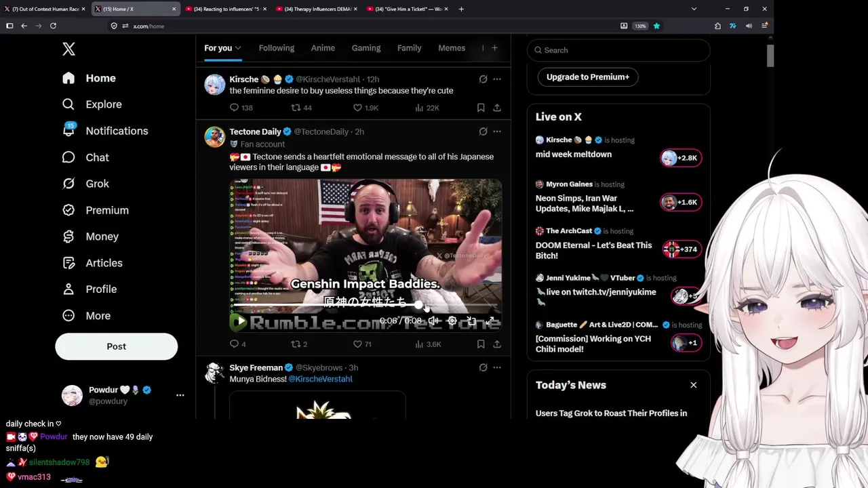Click Grok icon on Skye Freeman post
This screenshot has width=868, height=488.
point(483,367)
